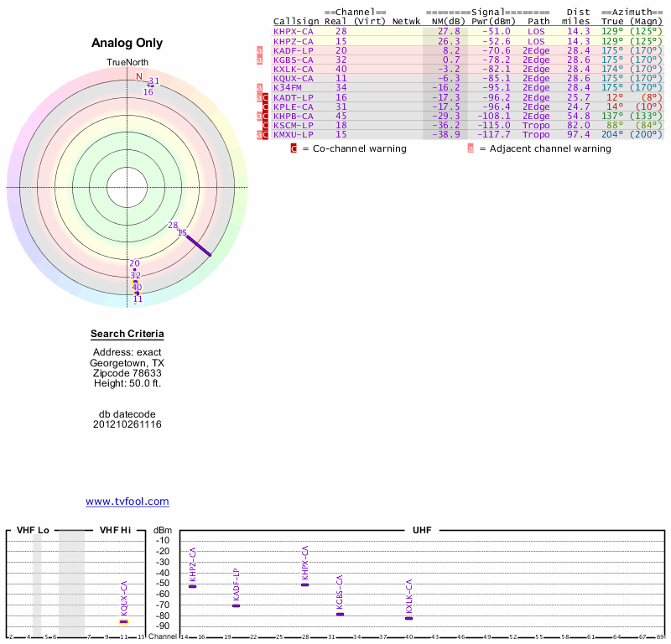Click the adjacent warning icon beside K34FM
Image resolution: width=671 pixels, height=644 pixels.
click(x=259, y=87)
